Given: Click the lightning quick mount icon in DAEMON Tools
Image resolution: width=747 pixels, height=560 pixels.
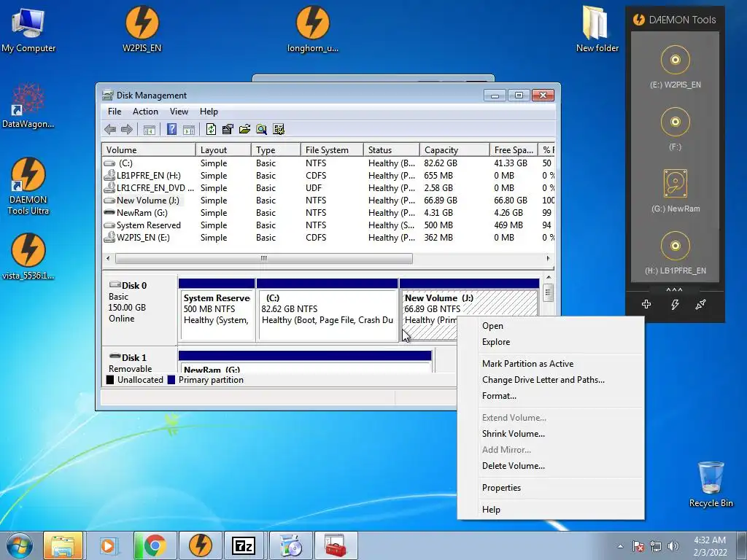Looking at the screenshot, I should click(x=675, y=304).
